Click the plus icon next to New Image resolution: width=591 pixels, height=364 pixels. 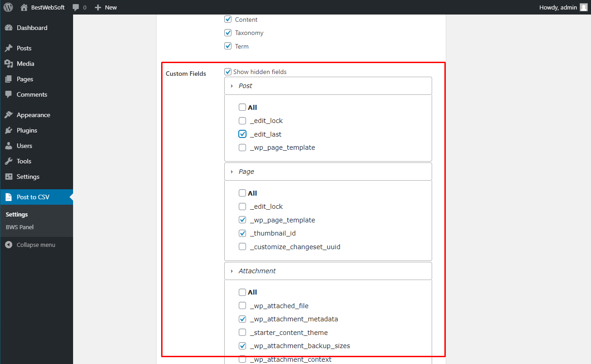[98, 7]
